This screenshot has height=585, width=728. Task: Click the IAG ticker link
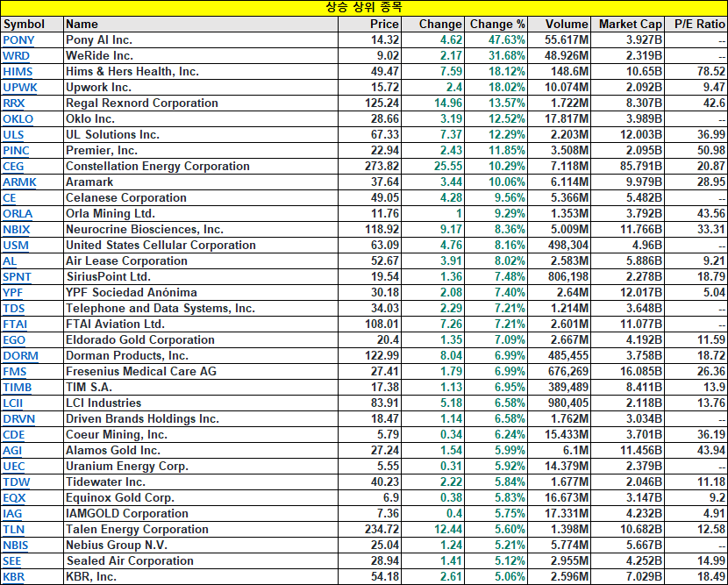pyautogui.click(x=12, y=514)
